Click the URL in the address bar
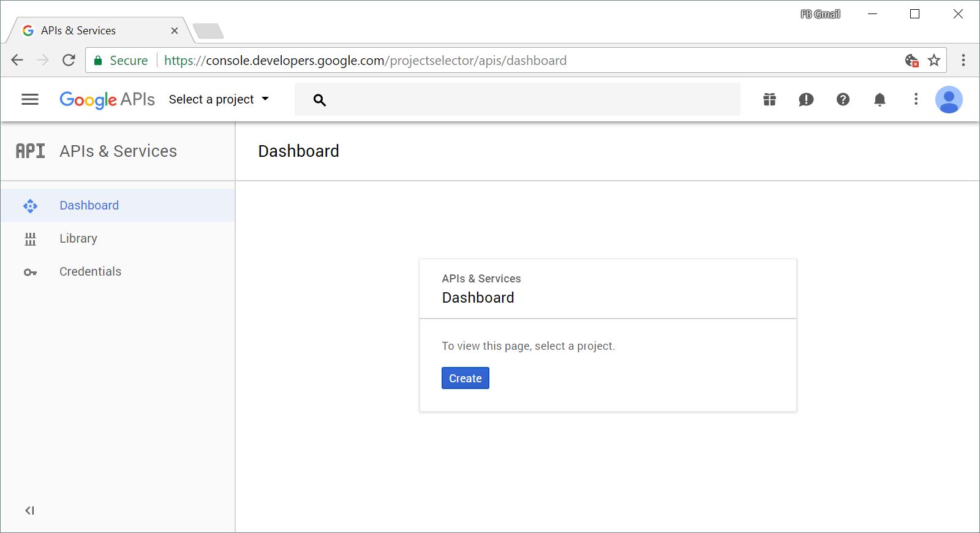Image resolution: width=980 pixels, height=533 pixels. click(x=365, y=60)
